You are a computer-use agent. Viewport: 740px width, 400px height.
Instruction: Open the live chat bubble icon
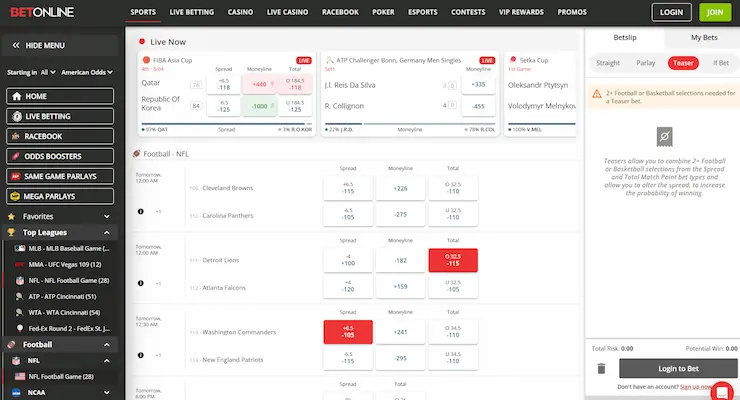[722, 392]
